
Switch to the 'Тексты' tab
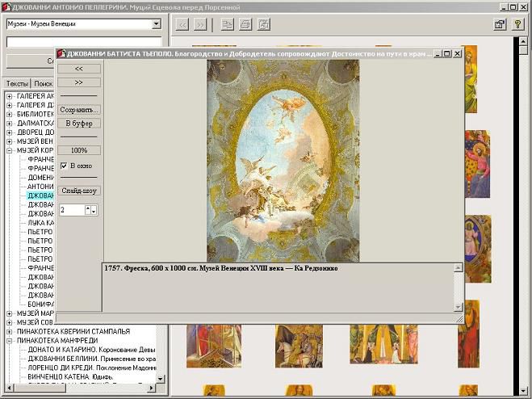point(16,83)
